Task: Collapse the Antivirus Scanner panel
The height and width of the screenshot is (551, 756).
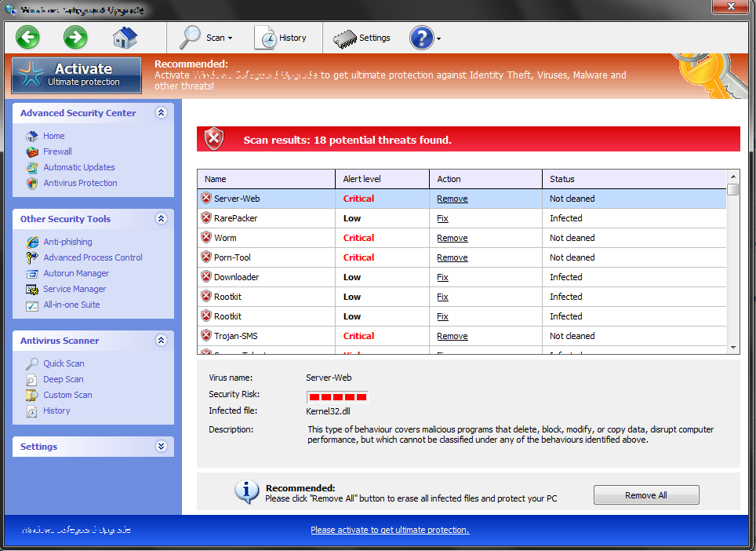Action: pos(161,340)
